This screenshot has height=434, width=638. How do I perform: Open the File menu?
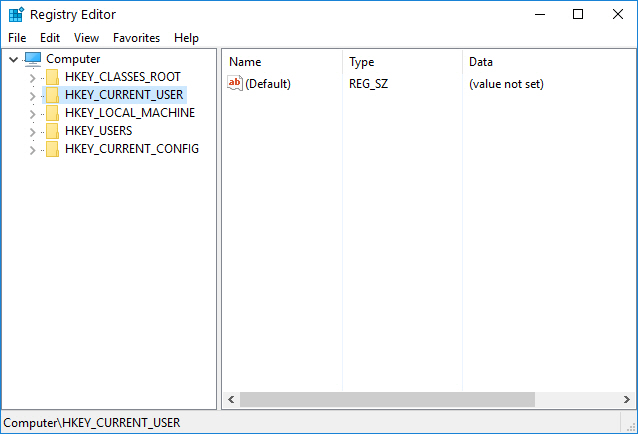pyautogui.click(x=17, y=38)
